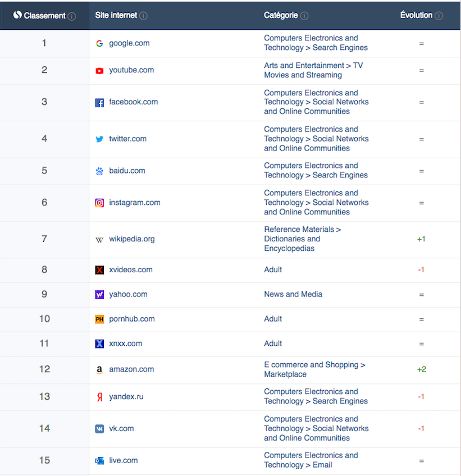
Task: Click info icon beside Catégorie header
Action: point(304,16)
